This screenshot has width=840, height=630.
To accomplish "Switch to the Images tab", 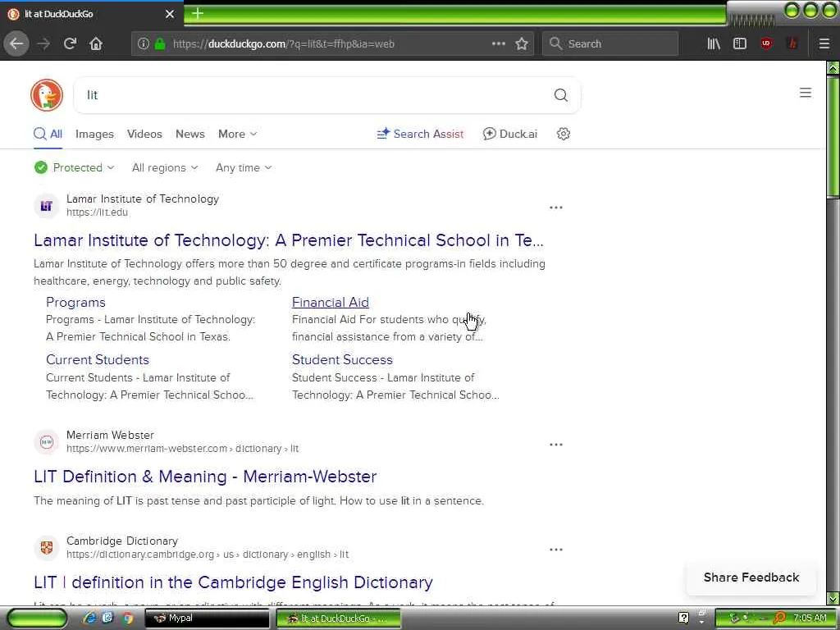I will (94, 134).
